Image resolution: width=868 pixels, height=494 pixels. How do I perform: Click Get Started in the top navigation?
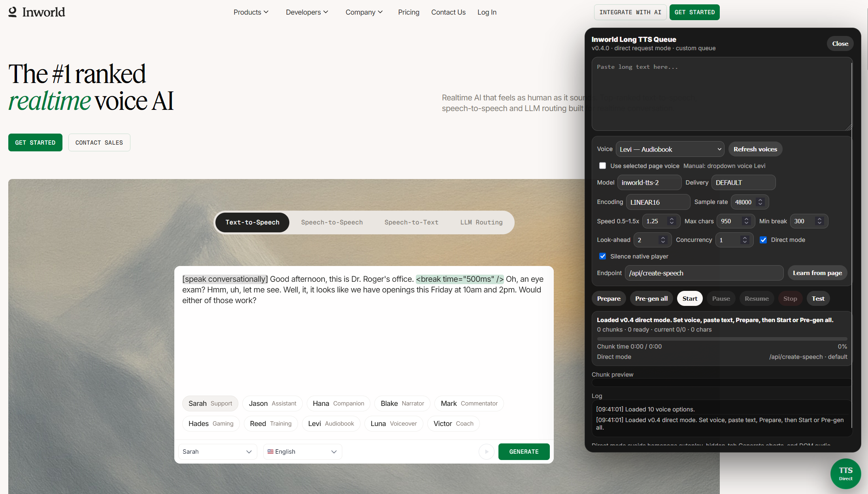[694, 12]
